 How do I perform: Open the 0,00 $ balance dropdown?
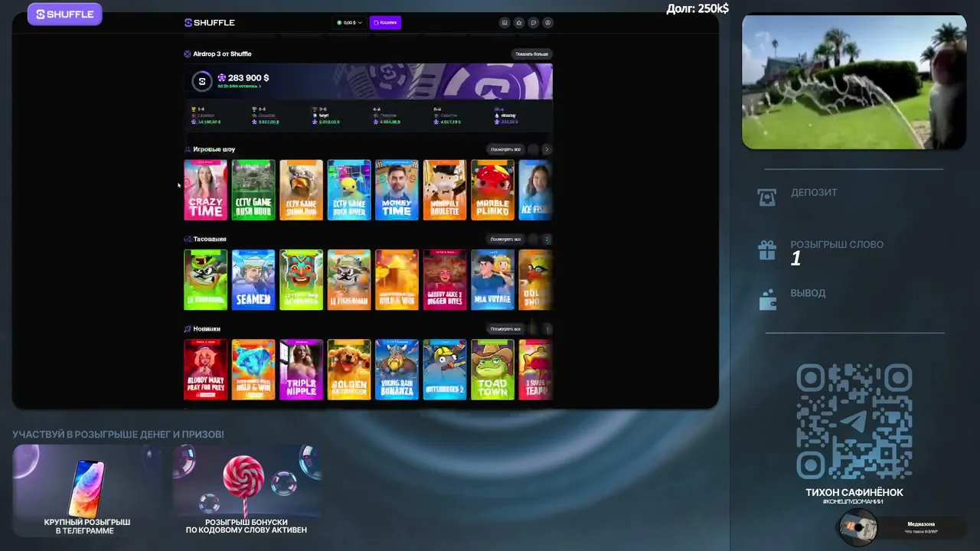click(349, 23)
